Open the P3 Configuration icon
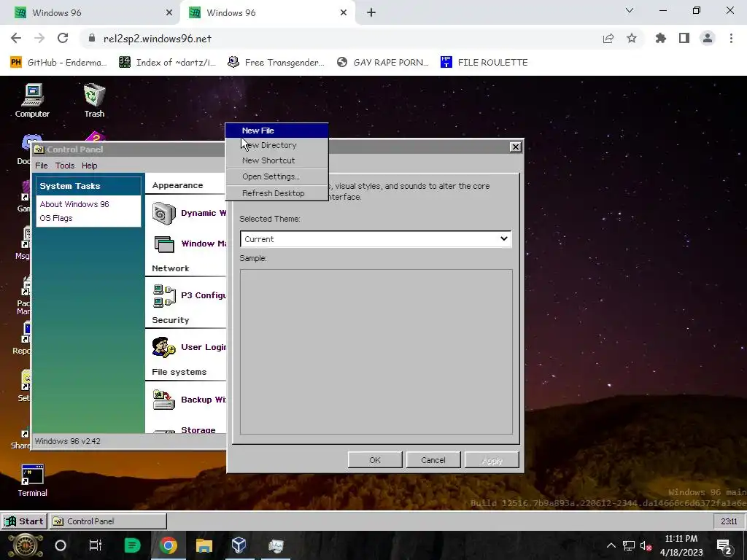Viewport: 747px width, 560px height. tap(164, 295)
